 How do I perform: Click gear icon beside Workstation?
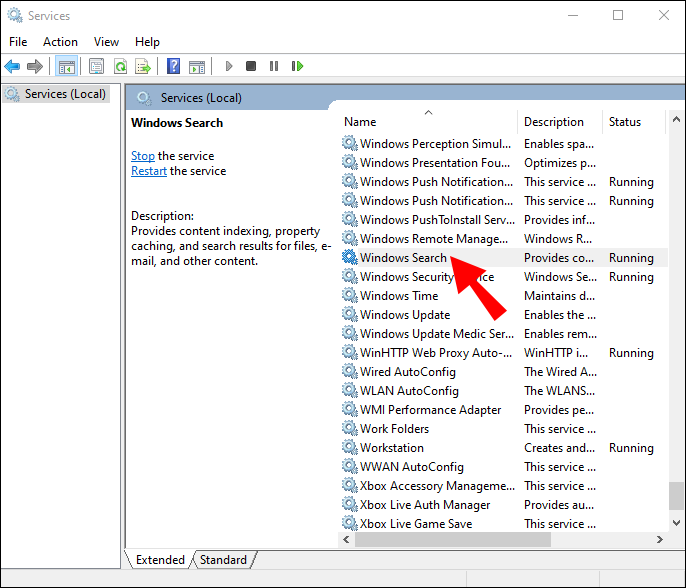(x=350, y=447)
